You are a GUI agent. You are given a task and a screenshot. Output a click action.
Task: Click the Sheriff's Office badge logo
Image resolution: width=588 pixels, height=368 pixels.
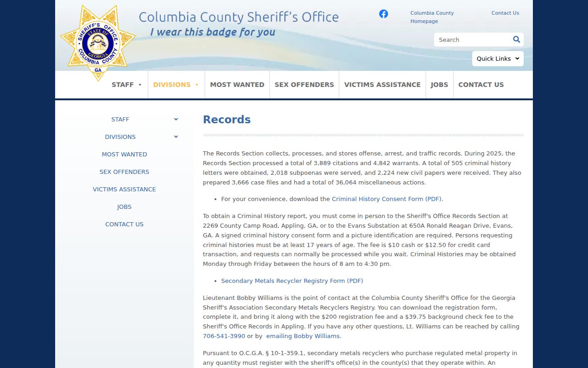pyautogui.click(x=98, y=43)
